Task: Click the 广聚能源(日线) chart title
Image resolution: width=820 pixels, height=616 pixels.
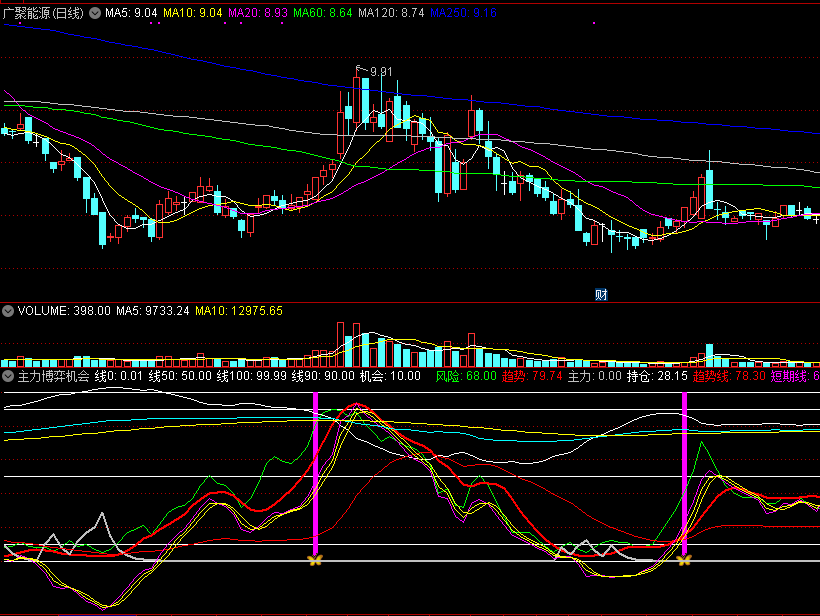Action: pos(43,13)
